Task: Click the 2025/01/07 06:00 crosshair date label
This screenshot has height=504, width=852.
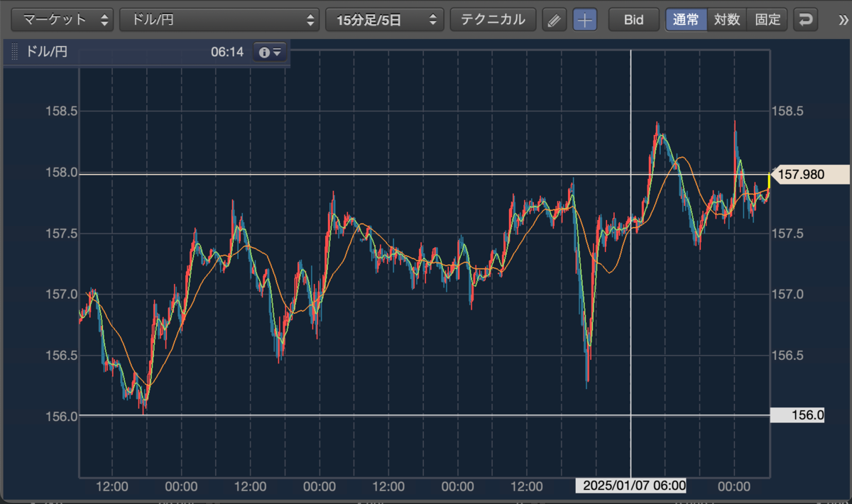Action: (631, 486)
